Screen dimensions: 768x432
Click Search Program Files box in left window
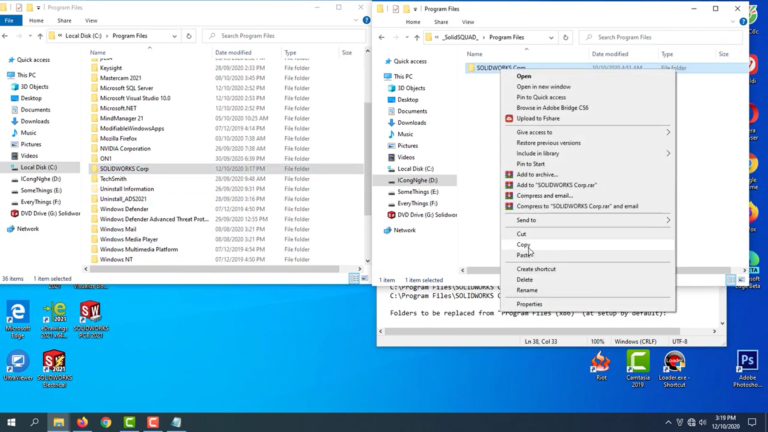coord(284,36)
